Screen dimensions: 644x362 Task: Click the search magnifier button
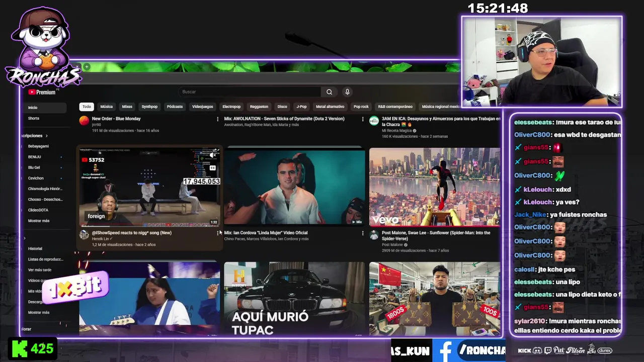tap(329, 92)
